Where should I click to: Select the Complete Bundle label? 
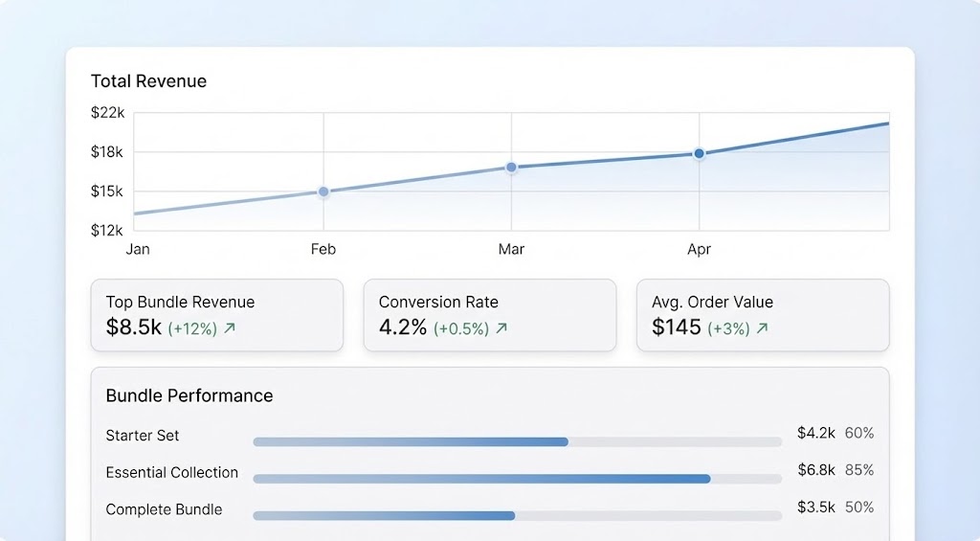click(164, 509)
